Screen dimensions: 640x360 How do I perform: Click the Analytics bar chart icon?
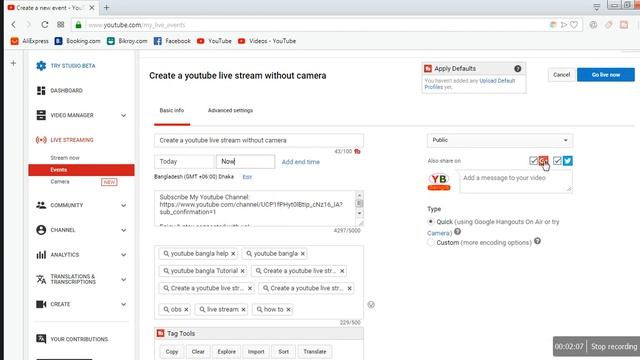point(41,255)
